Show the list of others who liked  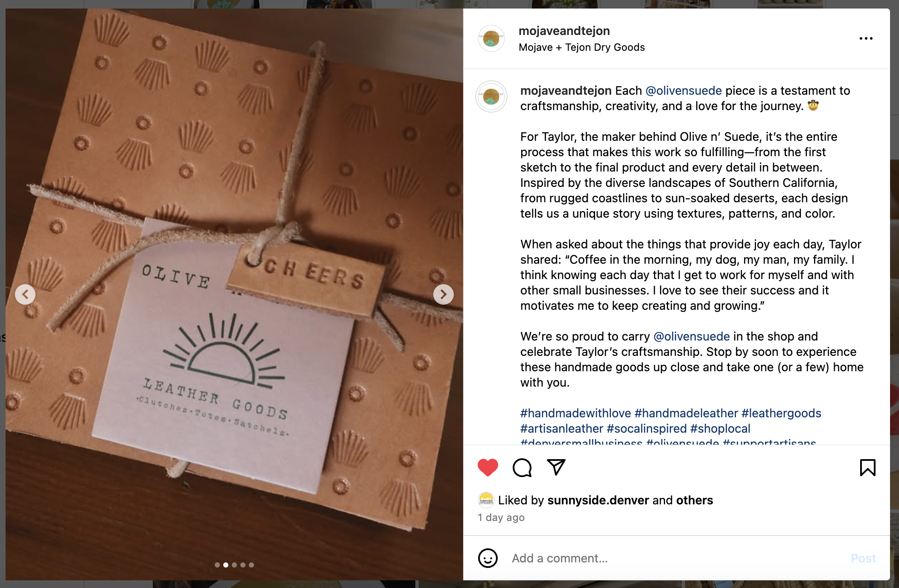pyautogui.click(x=695, y=500)
